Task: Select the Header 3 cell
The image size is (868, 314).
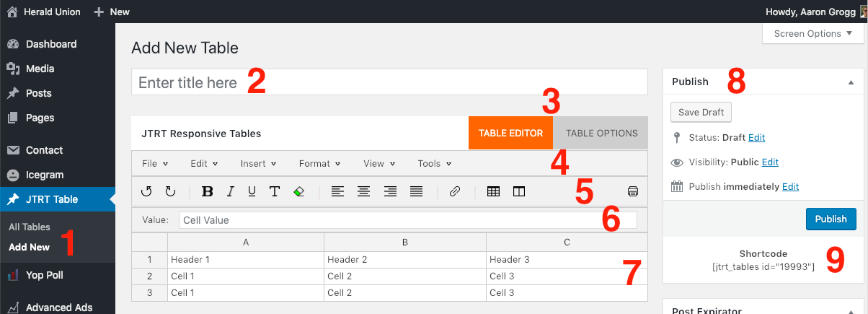Action: pyautogui.click(x=567, y=259)
